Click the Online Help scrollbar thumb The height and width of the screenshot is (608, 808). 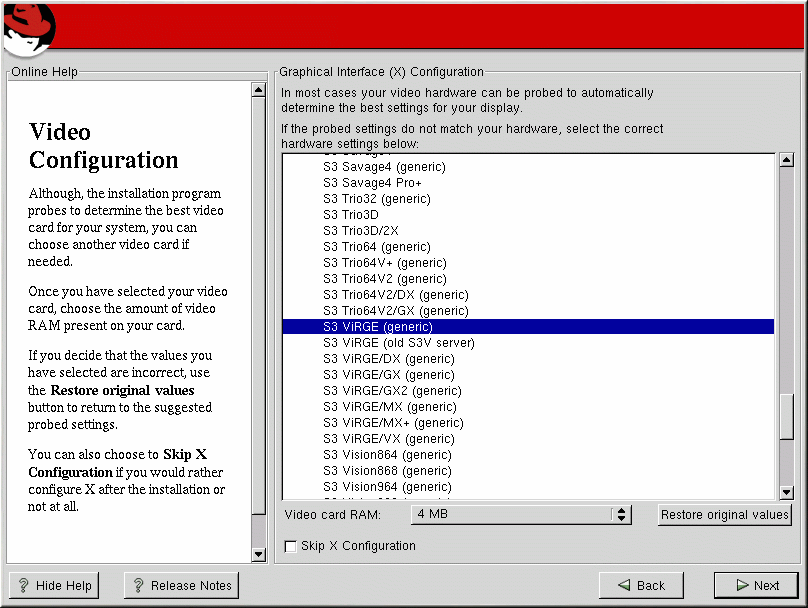(259, 305)
